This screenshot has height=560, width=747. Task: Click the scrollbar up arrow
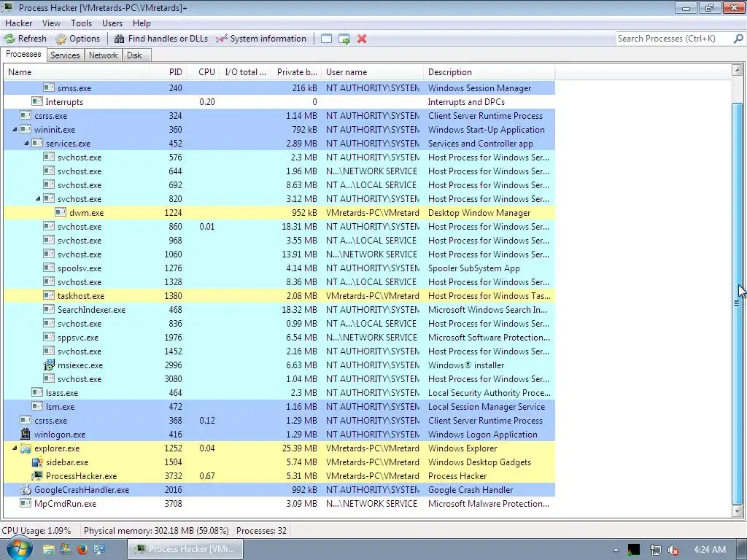click(x=738, y=71)
